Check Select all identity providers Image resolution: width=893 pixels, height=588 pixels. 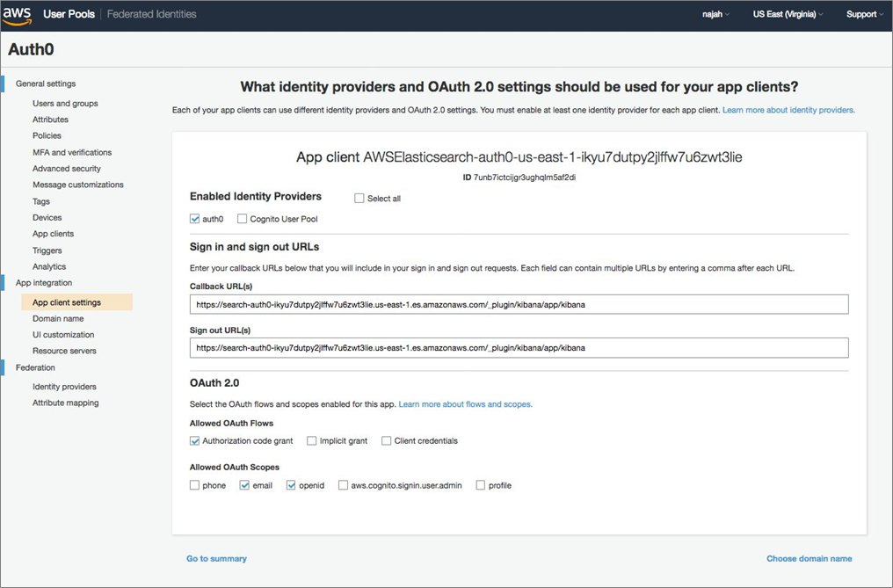(x=359, y=198)
